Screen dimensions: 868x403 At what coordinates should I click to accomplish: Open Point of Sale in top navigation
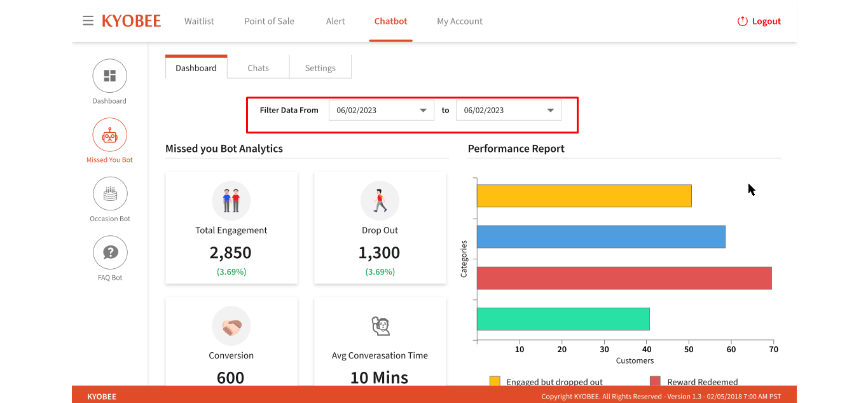[270, 21]
